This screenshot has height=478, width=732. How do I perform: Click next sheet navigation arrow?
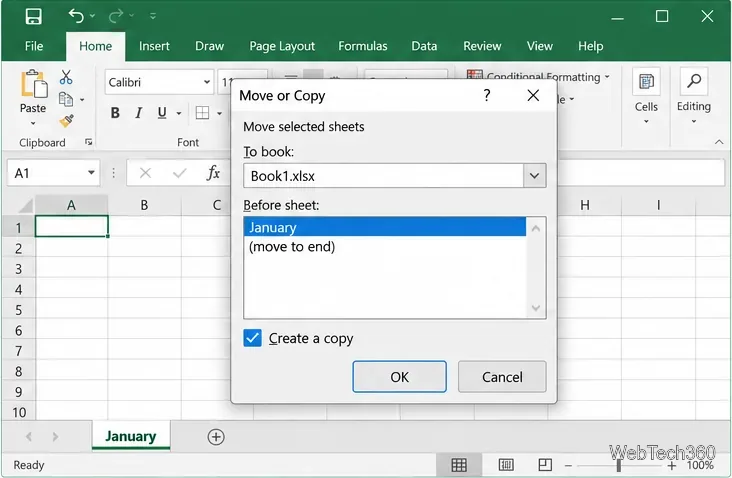pyautogui.click(x=55, y=436)
